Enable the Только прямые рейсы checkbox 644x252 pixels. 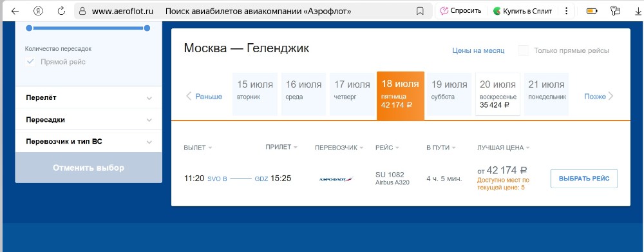(x=523, y=50)
